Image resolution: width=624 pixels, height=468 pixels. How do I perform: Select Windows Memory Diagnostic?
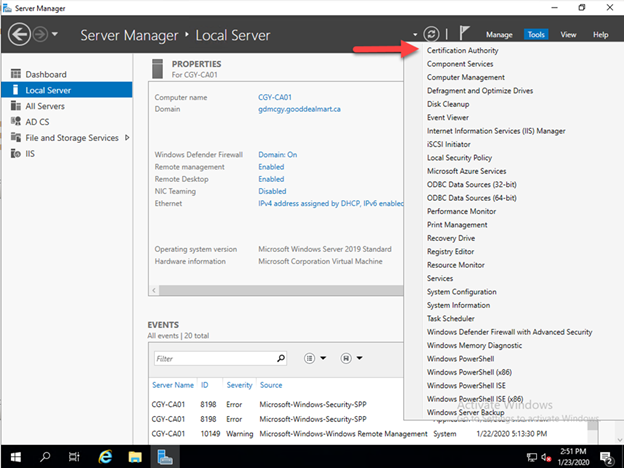click(474, 345)
